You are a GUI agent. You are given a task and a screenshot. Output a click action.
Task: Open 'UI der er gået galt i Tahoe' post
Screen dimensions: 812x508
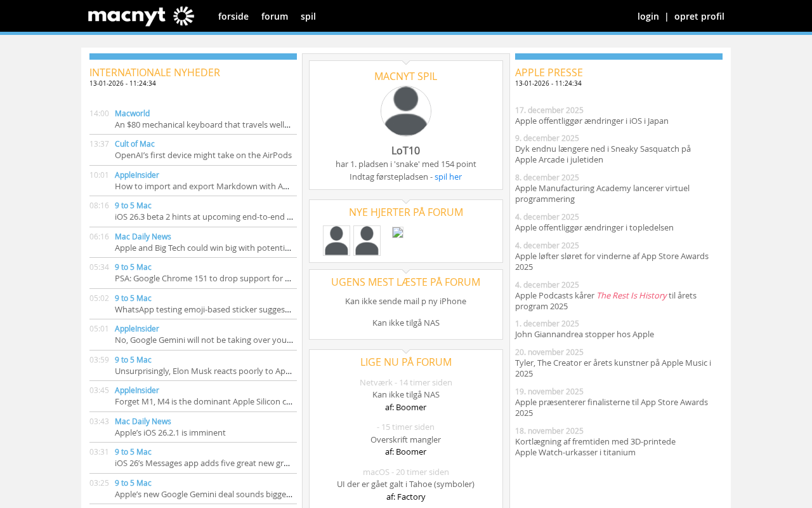[x=406, y=484]
